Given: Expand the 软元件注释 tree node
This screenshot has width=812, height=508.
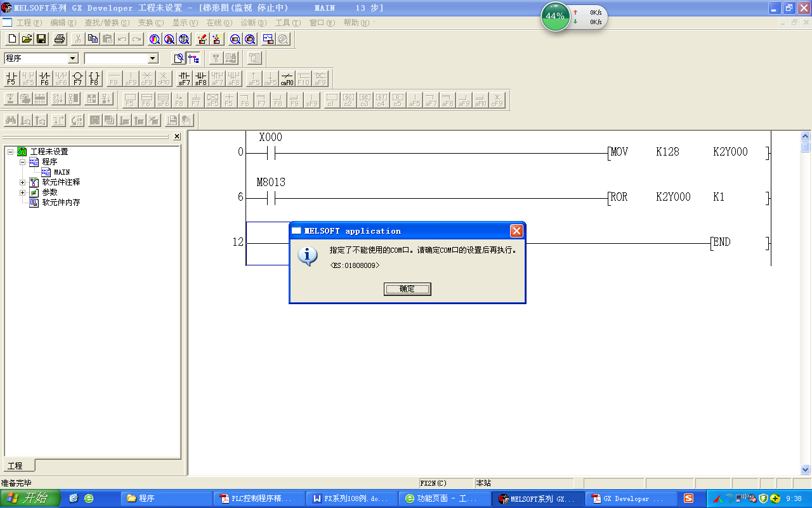Looking at the screenshot, I should [23, 182].
